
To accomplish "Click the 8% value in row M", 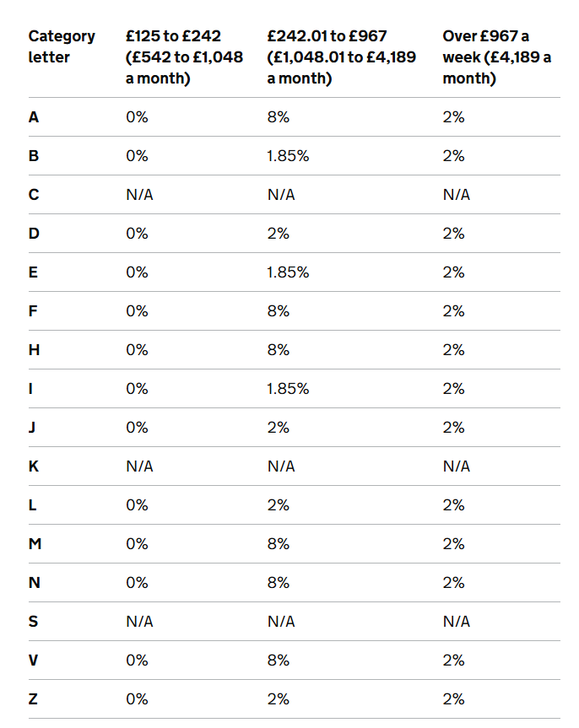I will (x=279, y=544).
